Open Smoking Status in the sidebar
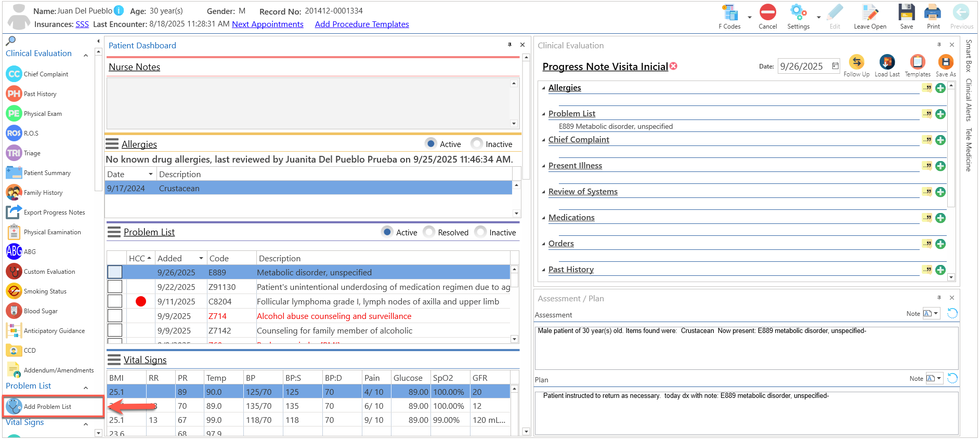 coord(36,291)
